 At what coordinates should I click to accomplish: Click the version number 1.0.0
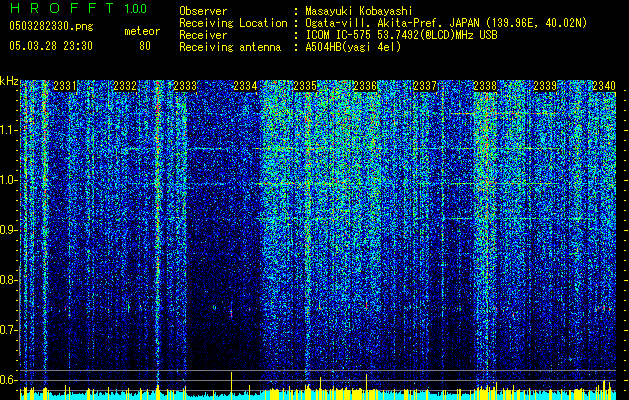pos(136,9)
